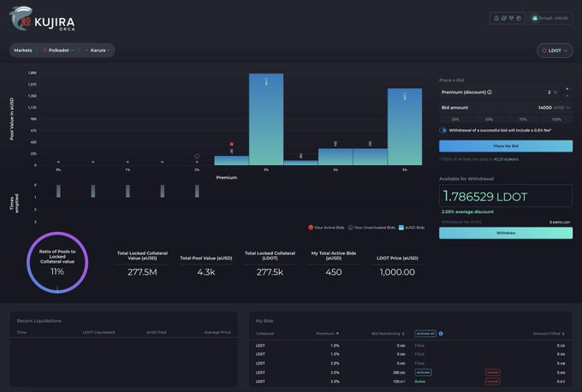Expand the Karura market dropdown
The image size is (582, 392).
pos(98,50)
